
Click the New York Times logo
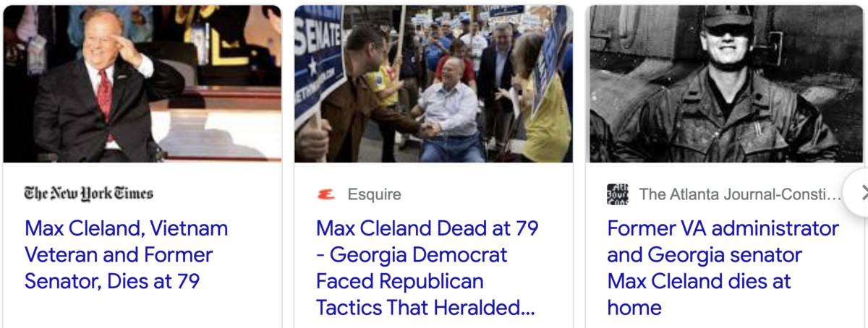89,194
